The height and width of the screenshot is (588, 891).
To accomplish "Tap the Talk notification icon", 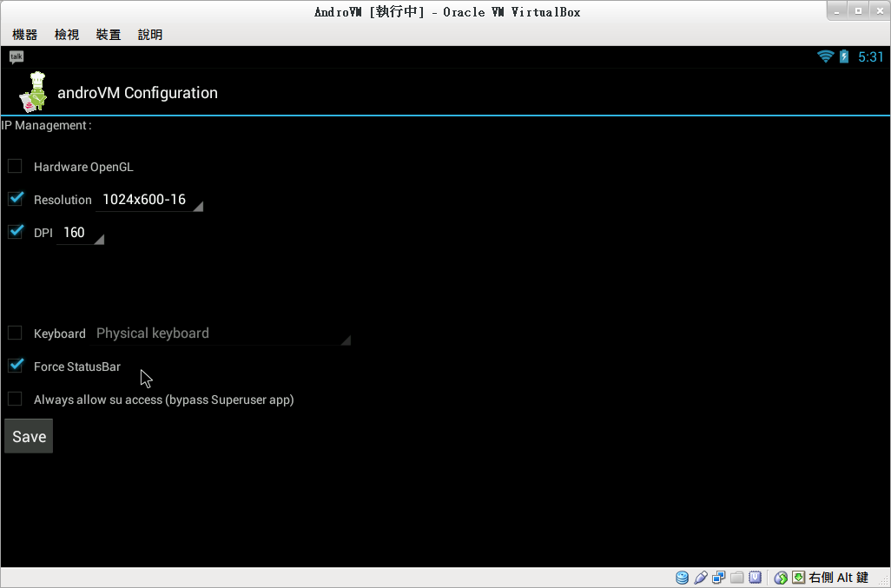I will 16,56.
